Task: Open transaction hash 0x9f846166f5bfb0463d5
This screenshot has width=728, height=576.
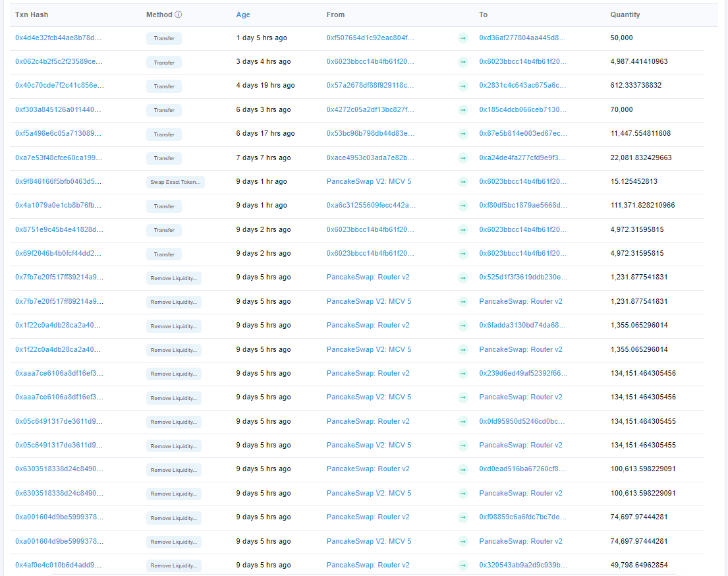Action: point(59,181)
